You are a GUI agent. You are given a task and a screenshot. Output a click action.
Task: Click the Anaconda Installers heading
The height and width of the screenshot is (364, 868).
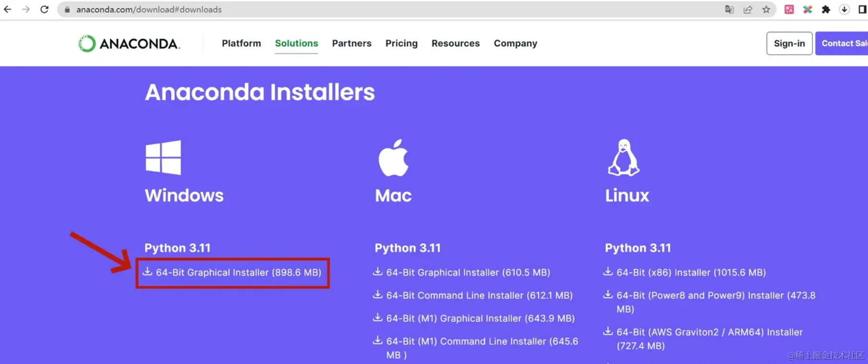260,92
